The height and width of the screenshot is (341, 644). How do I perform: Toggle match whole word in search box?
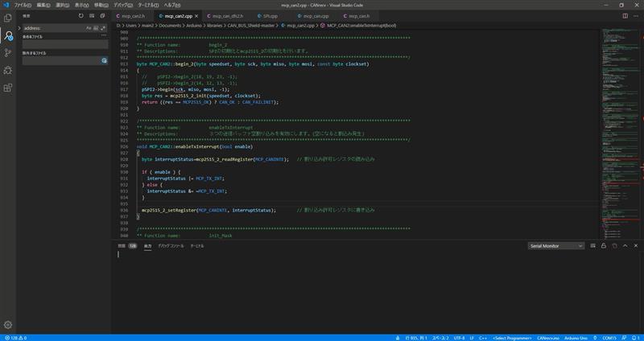coord(96,28)
